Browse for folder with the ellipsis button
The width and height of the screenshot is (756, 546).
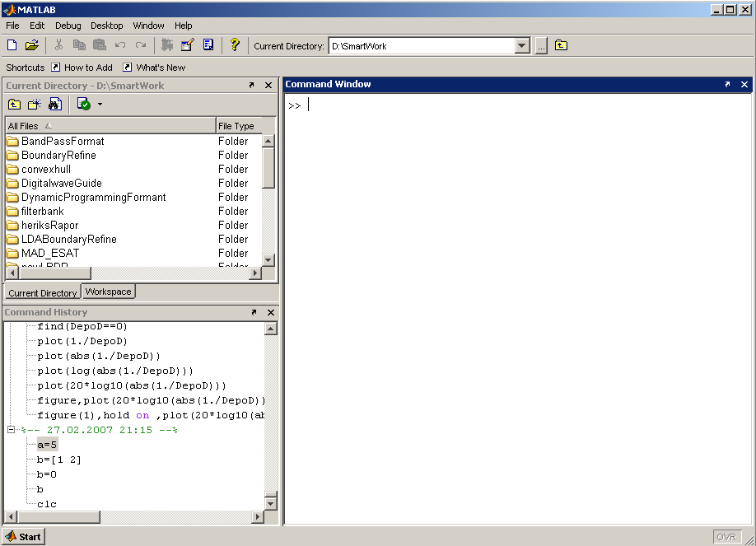coord(541,46)
